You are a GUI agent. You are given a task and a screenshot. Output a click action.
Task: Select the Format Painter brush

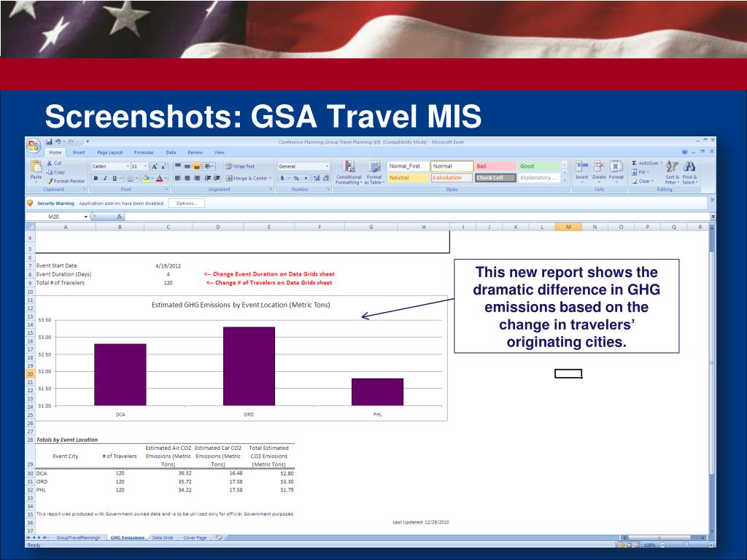coord(50,181)
